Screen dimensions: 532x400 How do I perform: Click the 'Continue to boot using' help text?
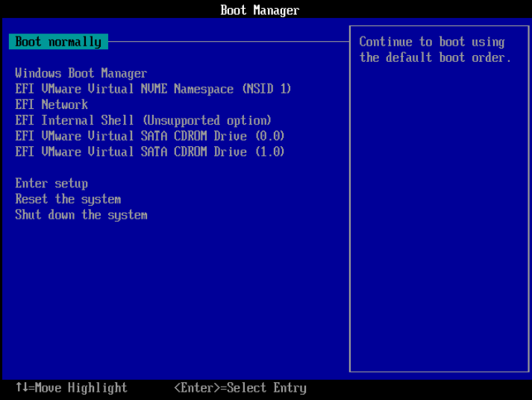(x=432, y=42)
